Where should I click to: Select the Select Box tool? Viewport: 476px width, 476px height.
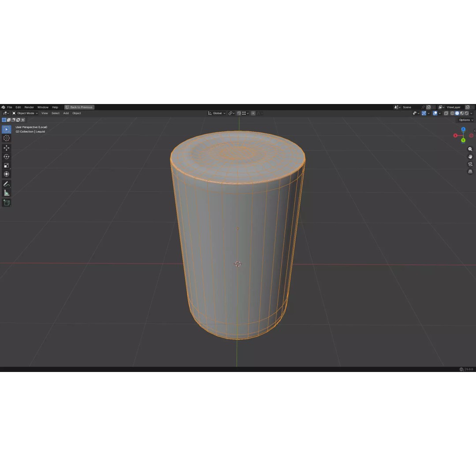click(6, 129)
